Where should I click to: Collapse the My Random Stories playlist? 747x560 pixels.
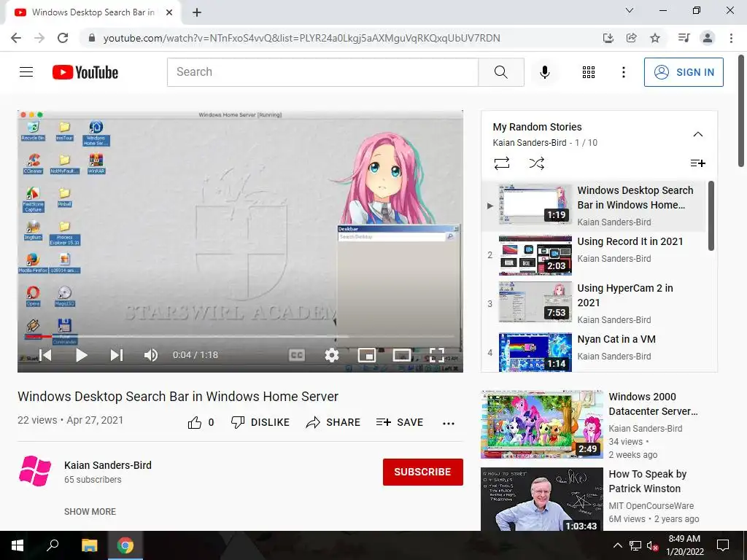[x=697, y=134]
